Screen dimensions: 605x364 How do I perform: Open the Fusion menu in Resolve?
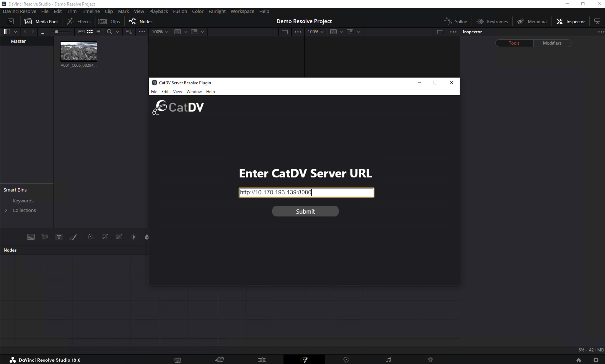[x=180, y=11]
